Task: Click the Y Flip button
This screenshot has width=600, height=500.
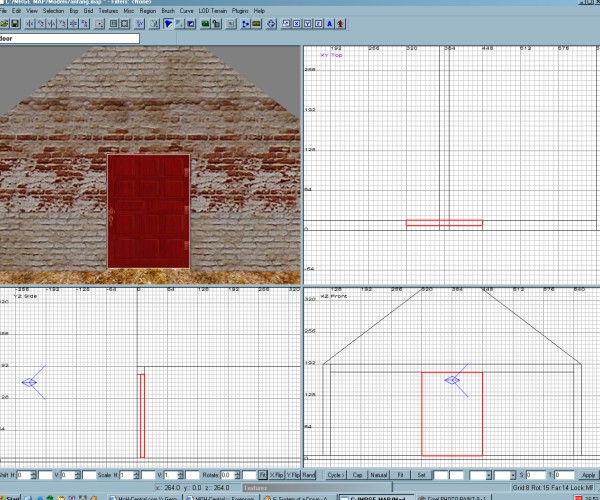Action: 293,475
